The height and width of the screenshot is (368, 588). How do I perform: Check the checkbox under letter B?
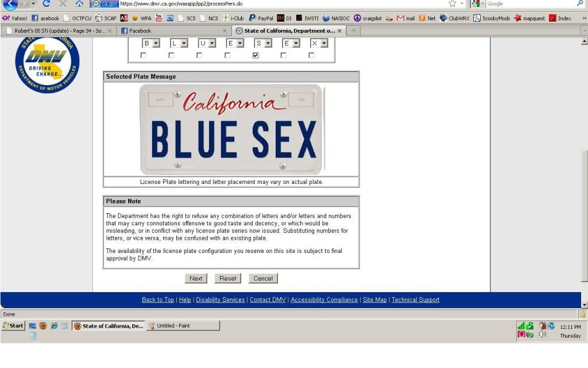point(144,55)
